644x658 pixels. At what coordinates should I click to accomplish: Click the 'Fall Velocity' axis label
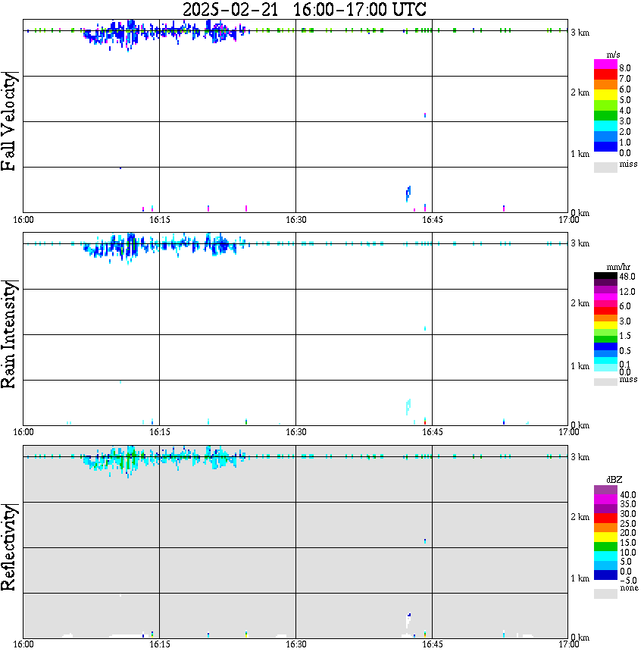9,121
